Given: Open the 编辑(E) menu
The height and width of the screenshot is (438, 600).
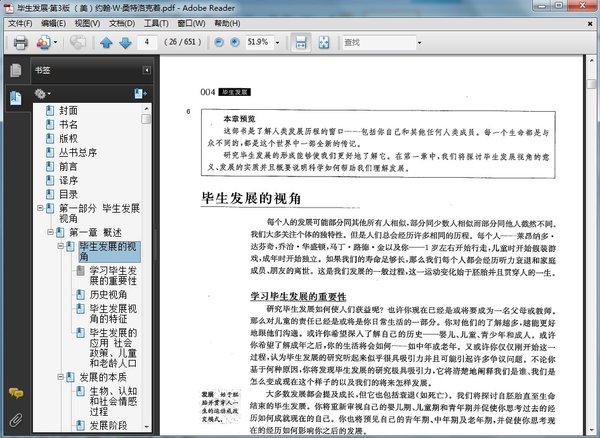Looking at the screenshot, I should pos(53,23).
